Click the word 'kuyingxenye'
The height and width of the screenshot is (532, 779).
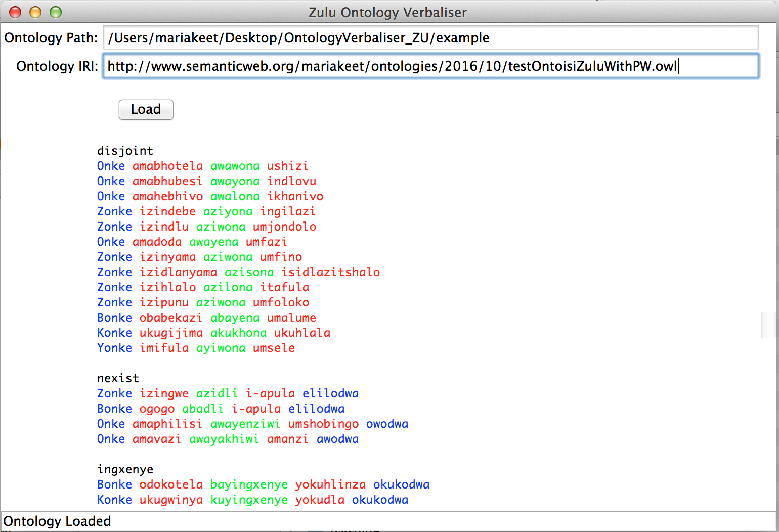pos(249,500)
